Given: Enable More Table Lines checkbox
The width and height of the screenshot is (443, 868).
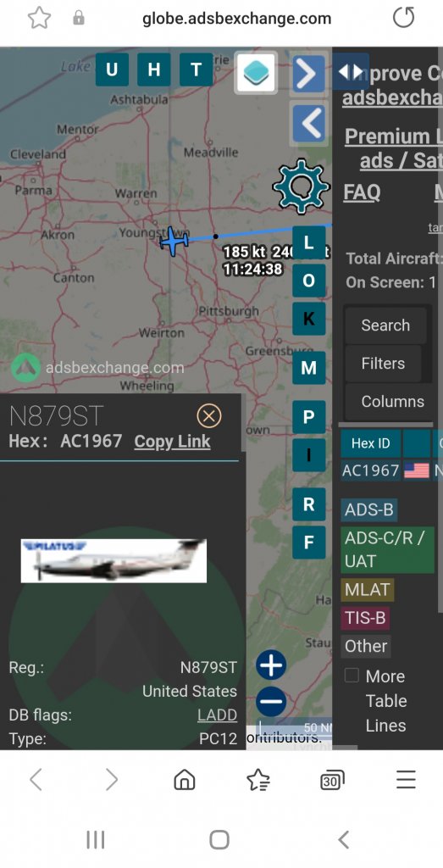Looking at the screenshot, I should pos(352,676).
